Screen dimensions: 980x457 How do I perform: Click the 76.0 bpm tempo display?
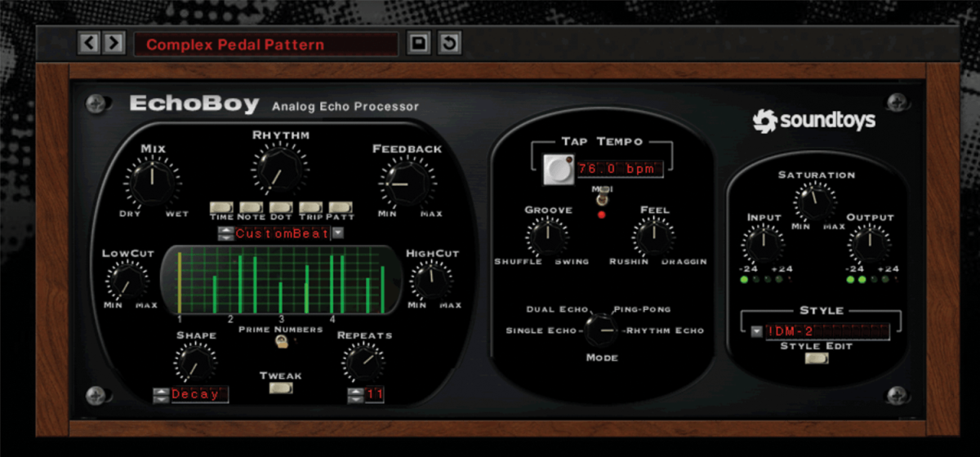(x=619, y=169)
